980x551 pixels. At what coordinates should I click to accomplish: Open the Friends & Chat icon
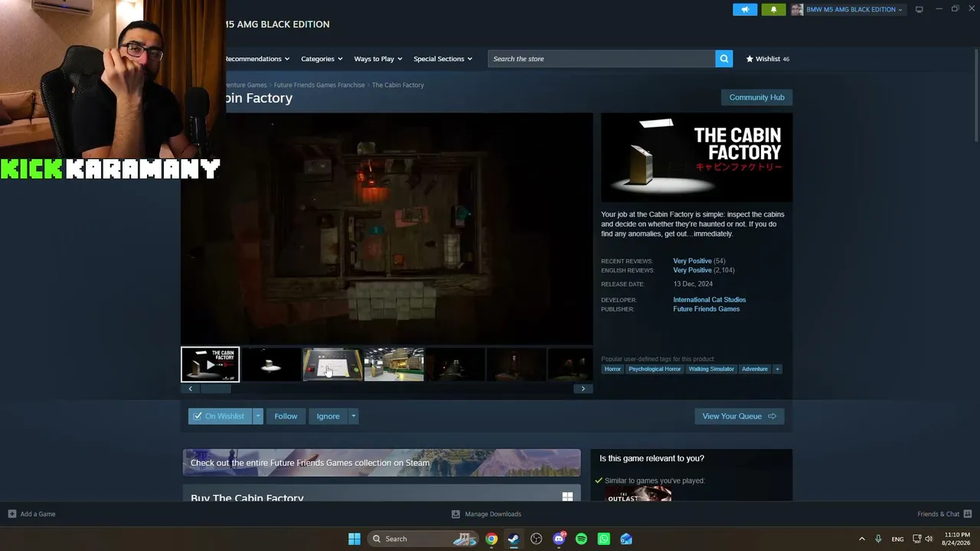point(967,514)
